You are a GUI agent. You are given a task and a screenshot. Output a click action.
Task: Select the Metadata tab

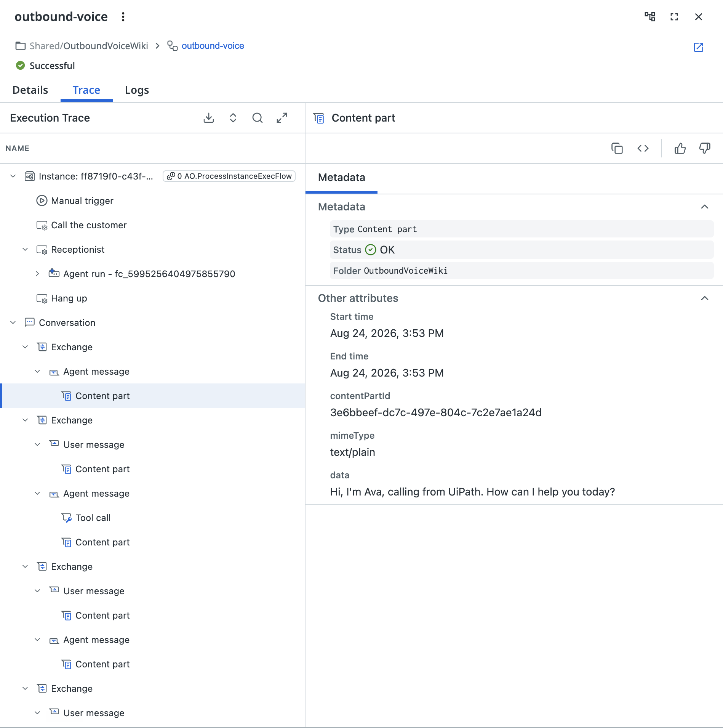pyautogui.click(x=342, y=178)
